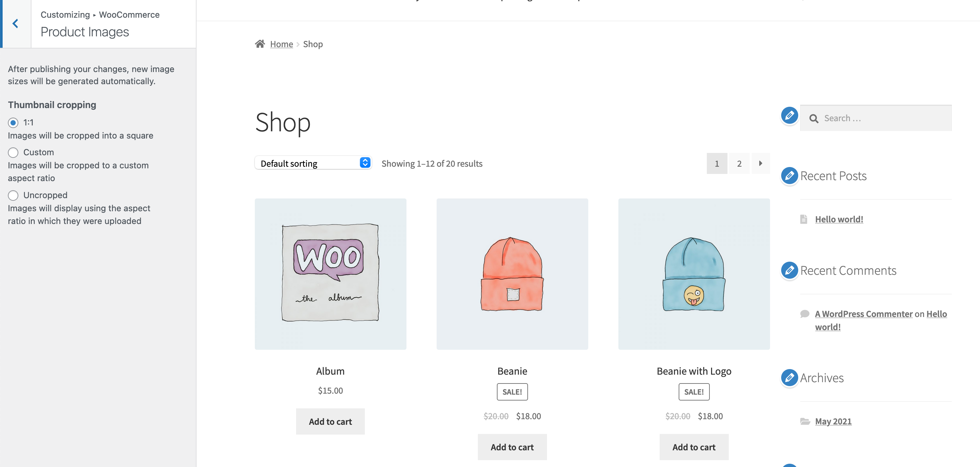Image resolution: width=980 pixels, height=467 pixels.
Task: Open the Home breadcrumb link
Action: click(x=281, y=44)
